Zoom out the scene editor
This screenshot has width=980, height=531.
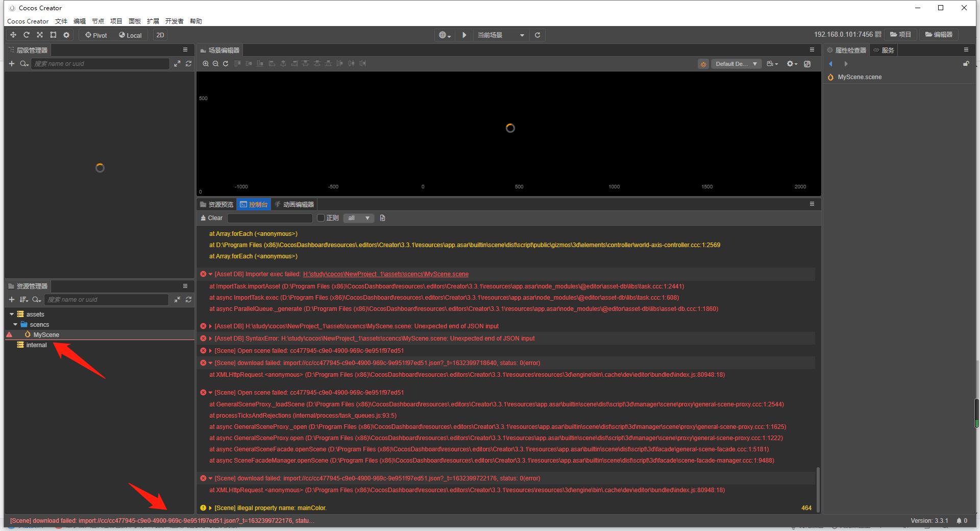point(215,64)
